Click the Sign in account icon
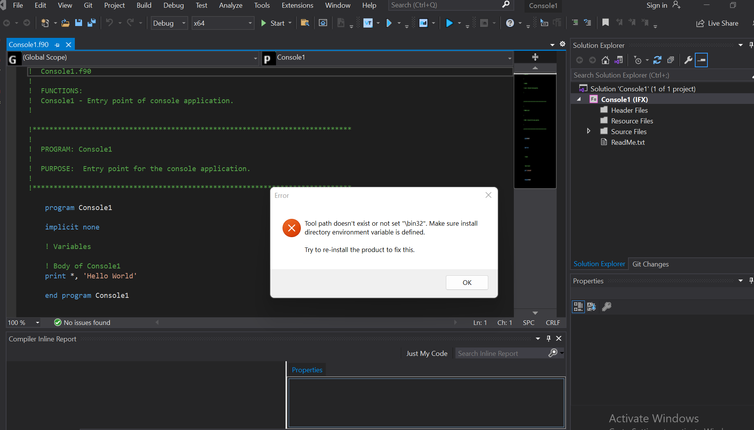The height and width of the screenshot is (430, 754). (676, 5)
